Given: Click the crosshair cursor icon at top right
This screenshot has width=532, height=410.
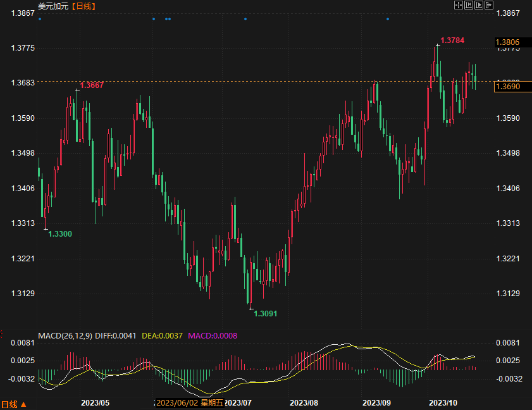Looking at the screenshot, I should (459, 5).
